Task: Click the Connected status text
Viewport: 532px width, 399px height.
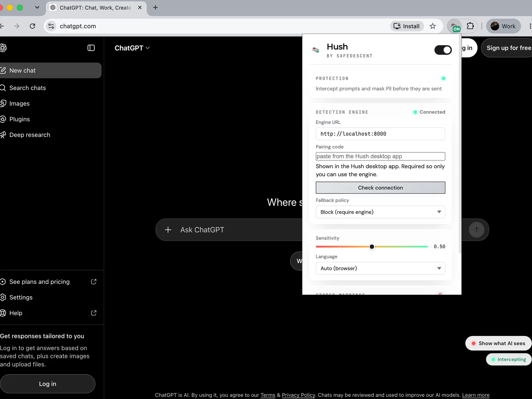Action: [x=432, y=112]
